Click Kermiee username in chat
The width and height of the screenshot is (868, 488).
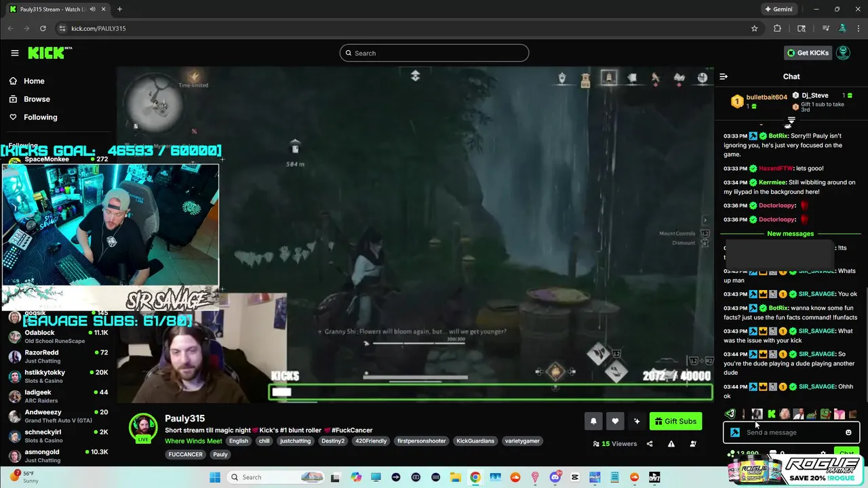pos(772,182)
